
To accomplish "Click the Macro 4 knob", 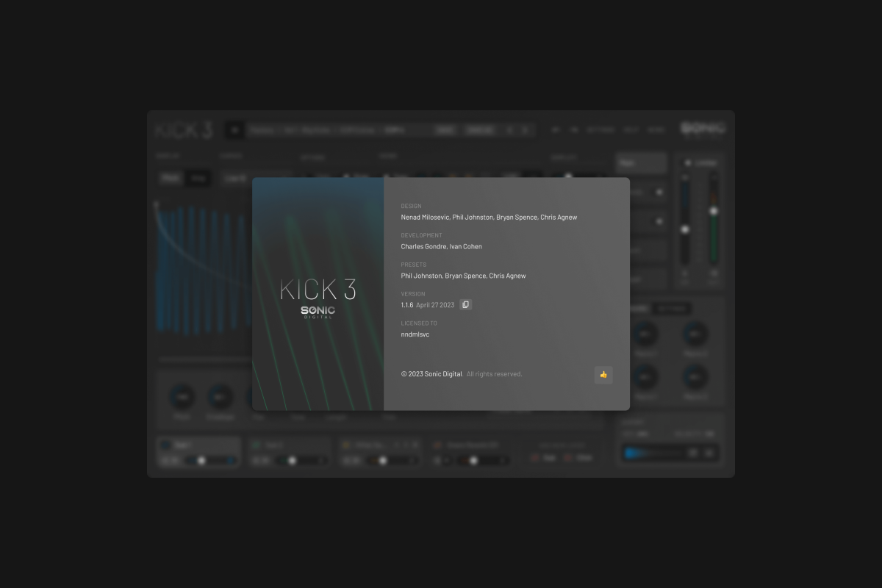I will pyautogui.click(x=695, y=377).
